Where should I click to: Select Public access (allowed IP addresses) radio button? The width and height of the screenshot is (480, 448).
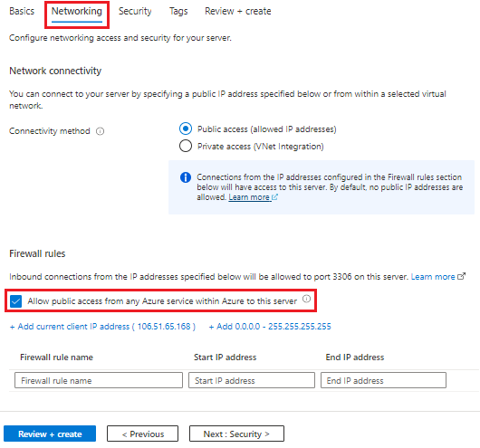pyautogui.click(x=186, y=129)
